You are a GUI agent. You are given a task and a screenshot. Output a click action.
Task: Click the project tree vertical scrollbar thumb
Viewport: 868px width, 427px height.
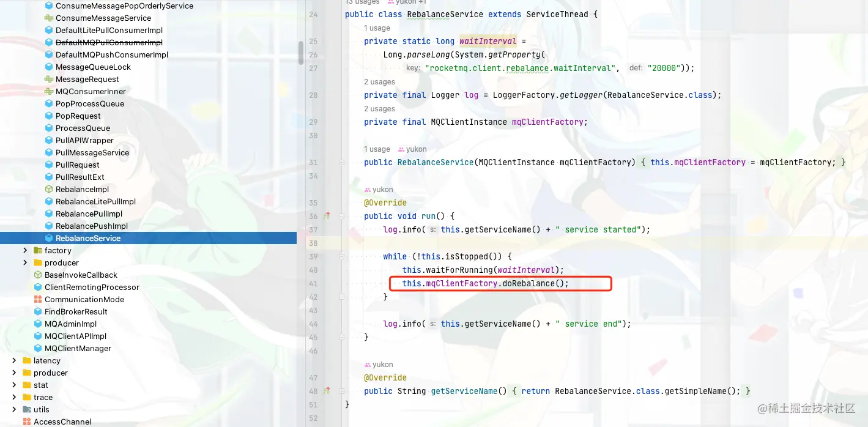[300, 53]
